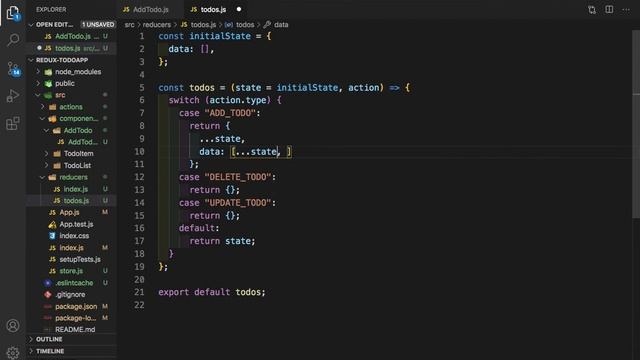The height and width of the screenshot is (360, 640).
Task: Click 'return state;' on line 17
Action: pyautogui.click(x=222, y=241)
